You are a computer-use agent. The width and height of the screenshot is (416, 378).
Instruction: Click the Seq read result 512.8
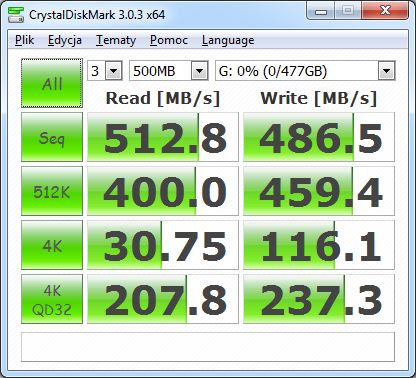coord(163,137)
